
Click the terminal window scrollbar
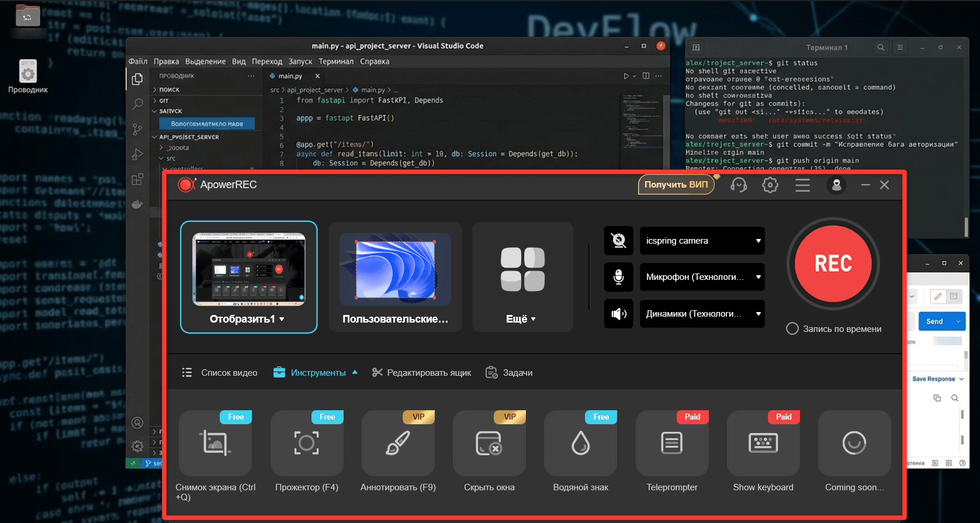965,227
